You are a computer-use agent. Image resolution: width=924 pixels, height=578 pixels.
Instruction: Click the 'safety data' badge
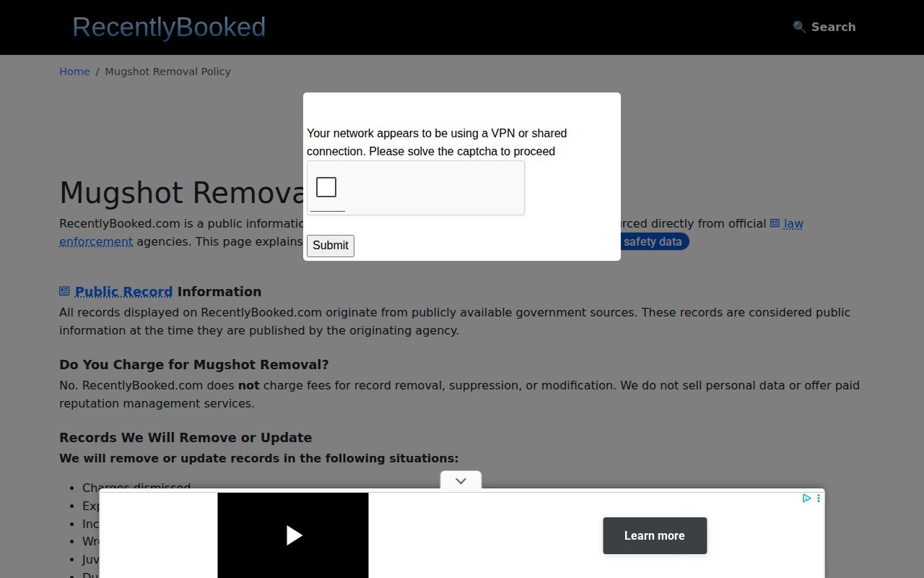point(653,241)
